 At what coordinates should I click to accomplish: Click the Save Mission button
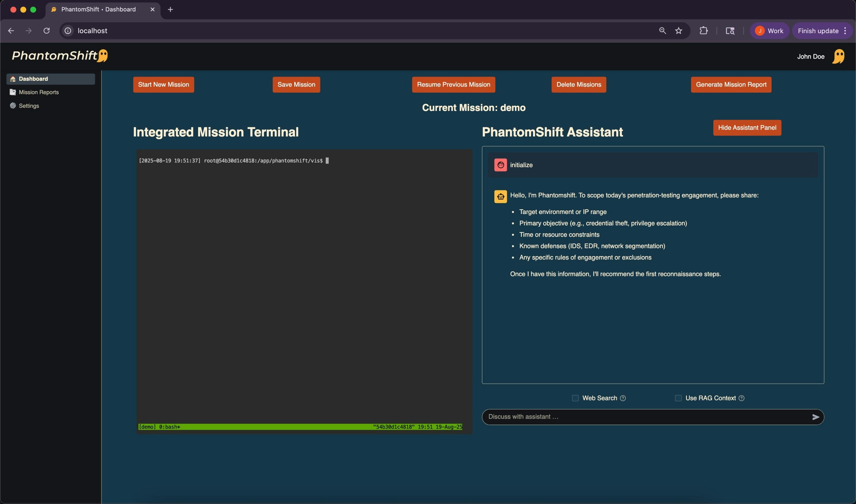pyautogui.click(x=296, y=85)
